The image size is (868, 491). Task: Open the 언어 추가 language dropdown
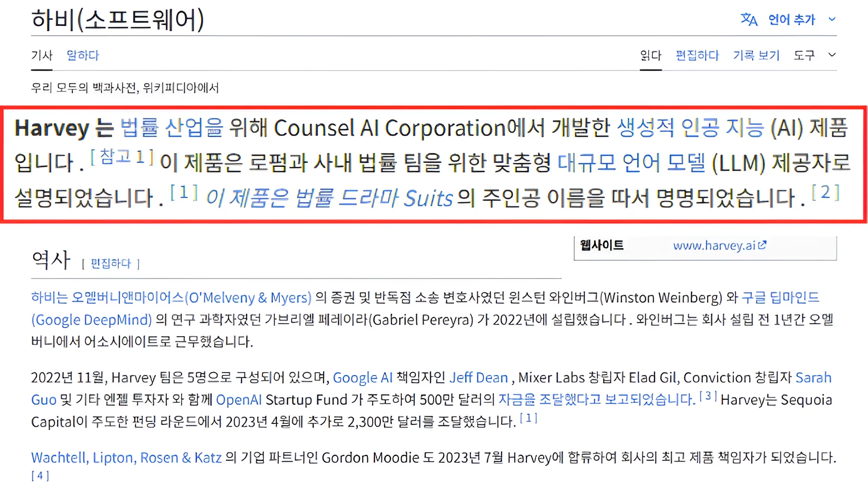pyautogui.click(x=791, y=20)
